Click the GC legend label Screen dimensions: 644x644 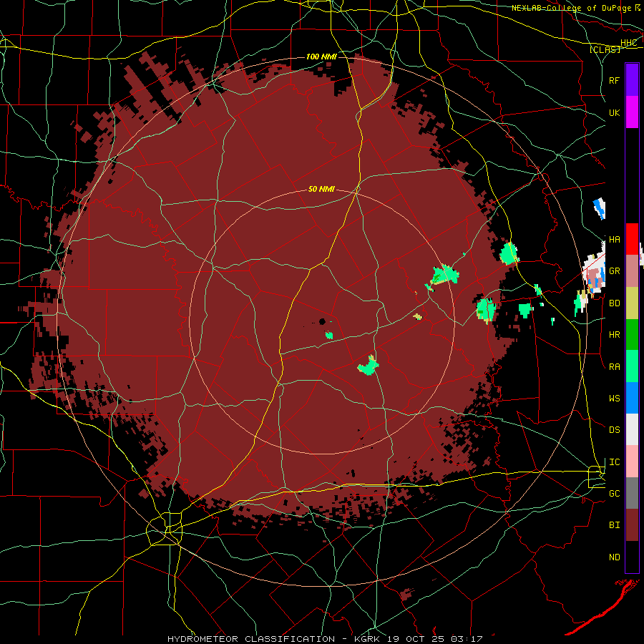[615, 494]
